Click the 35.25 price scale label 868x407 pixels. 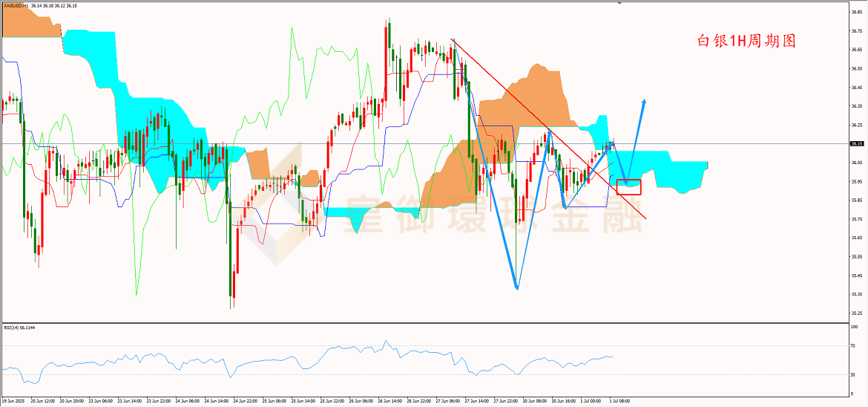856,313
